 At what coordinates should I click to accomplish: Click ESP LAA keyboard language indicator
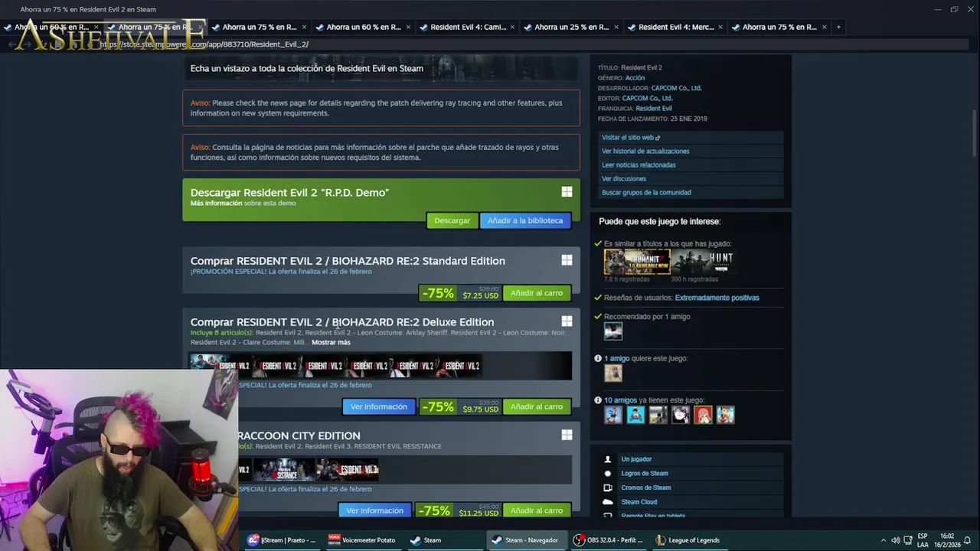(x=923, y=540)
